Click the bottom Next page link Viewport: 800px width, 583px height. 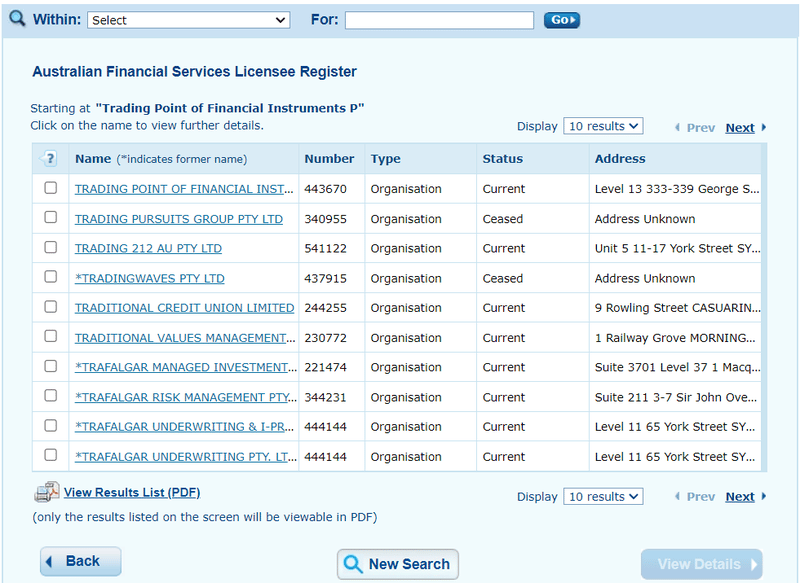[x=740, y=496]
